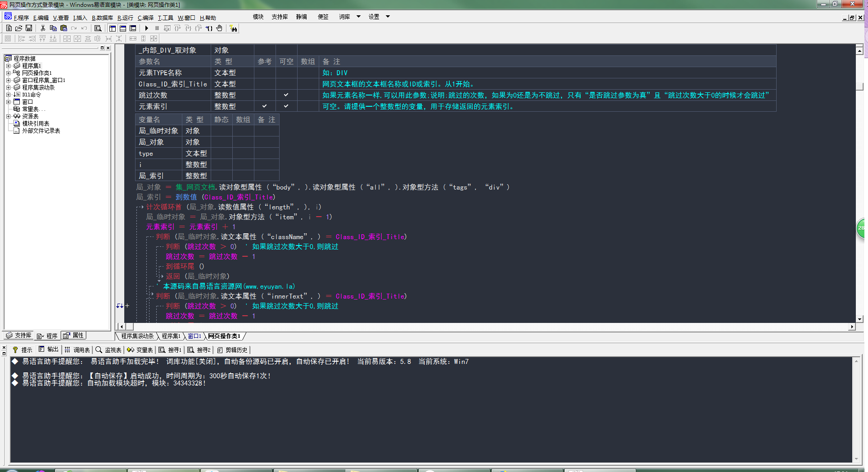Image resolution: width=868 pixels, height=472 pixels.
Task: Toggle 可空 checkbox for 跳过次数 parameter
Action: (286, 95)
